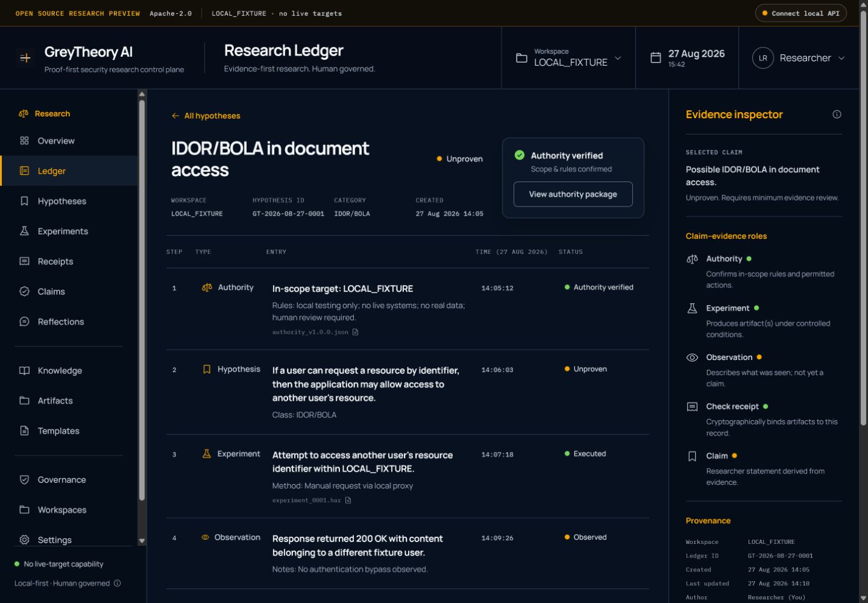Click Check receipt icon in Evidence inspector

click(x=692, y=407)
